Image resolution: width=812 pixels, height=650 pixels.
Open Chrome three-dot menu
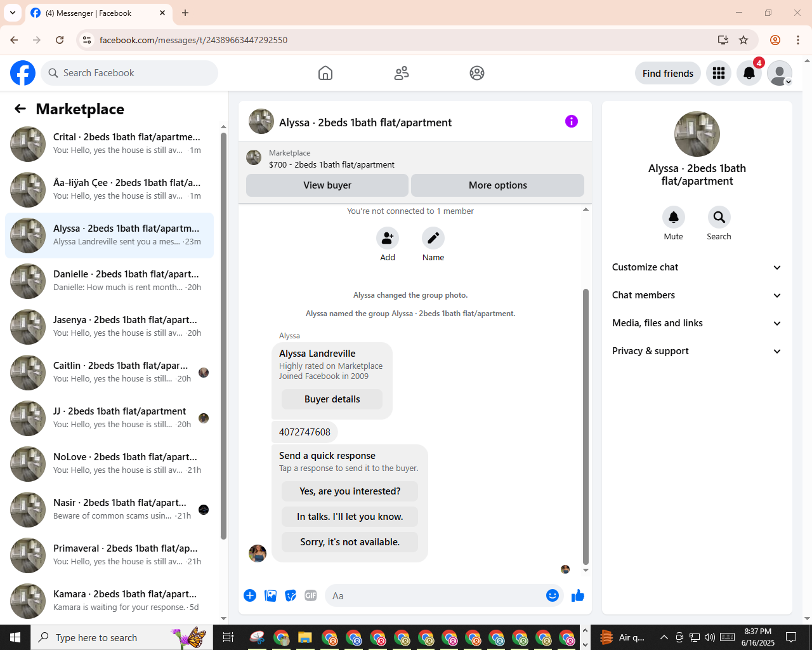798,40
